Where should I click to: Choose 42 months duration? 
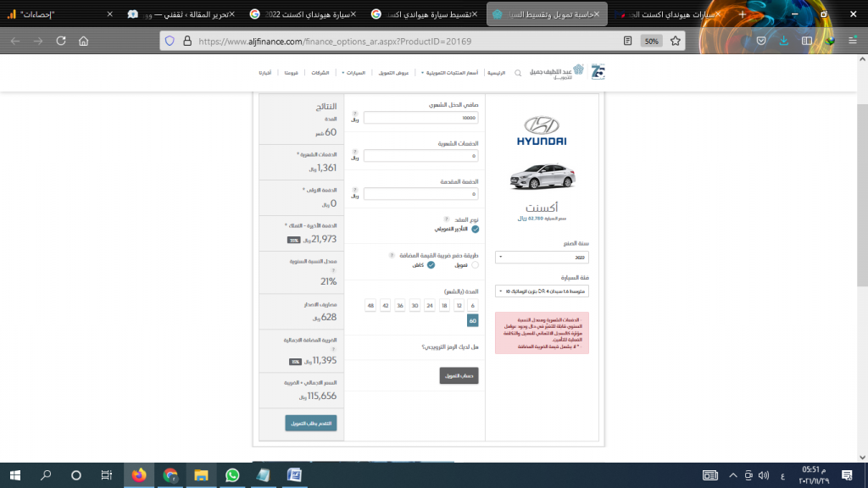coord(386,305)
